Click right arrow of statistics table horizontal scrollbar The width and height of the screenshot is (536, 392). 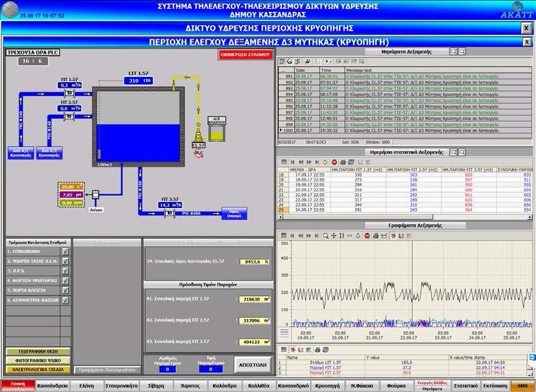(530, 217)
